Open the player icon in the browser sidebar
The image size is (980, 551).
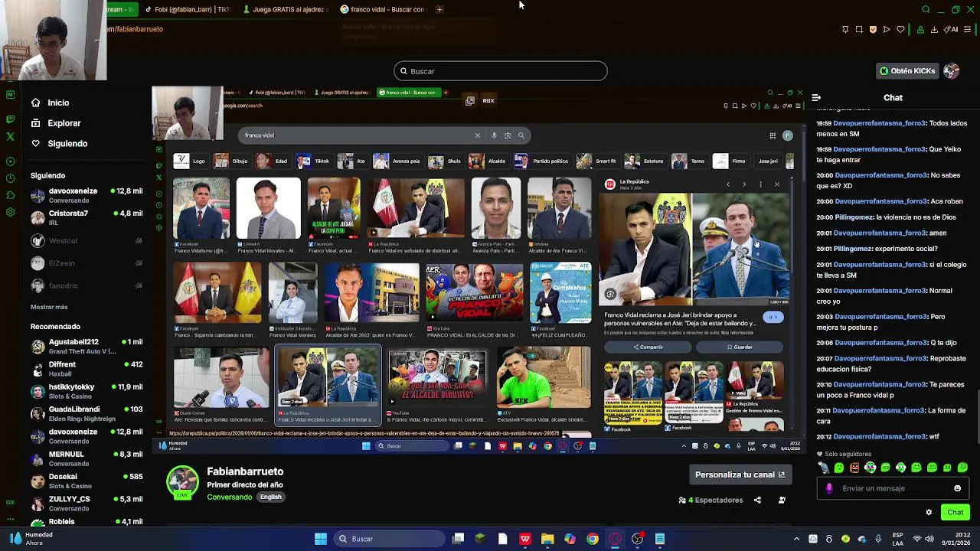click(10, 161)
